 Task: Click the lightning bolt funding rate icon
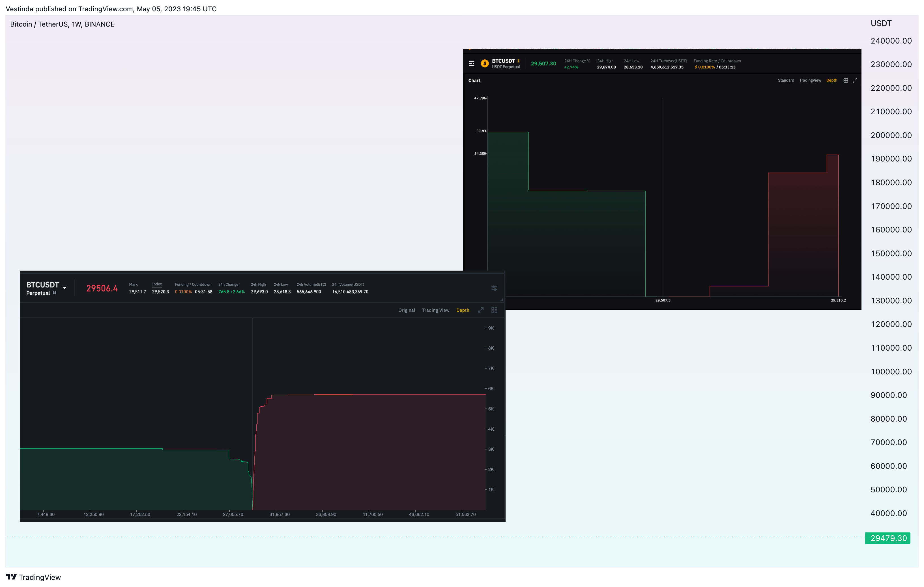pyautogui.click(x=696, y=67)
